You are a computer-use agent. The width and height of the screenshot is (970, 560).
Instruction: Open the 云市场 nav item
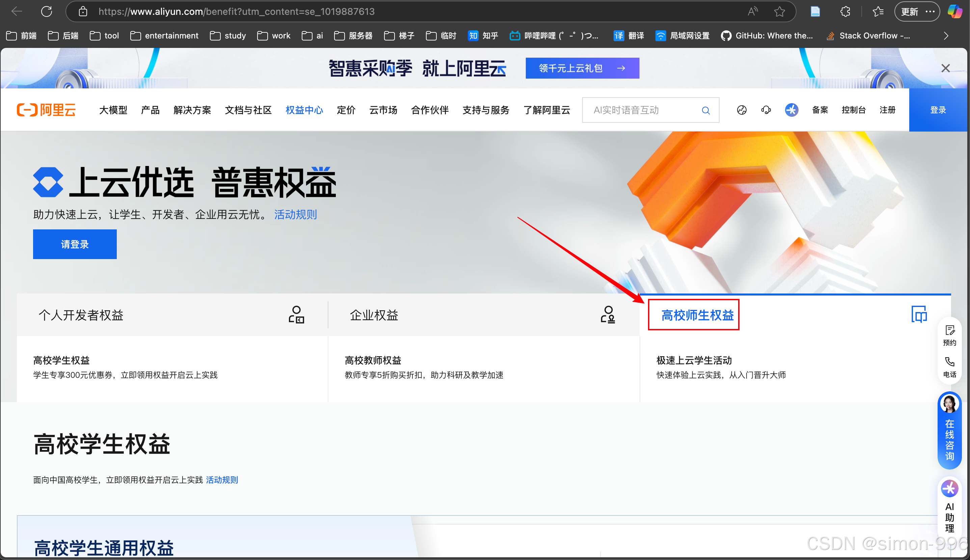(x=383, y=110)
